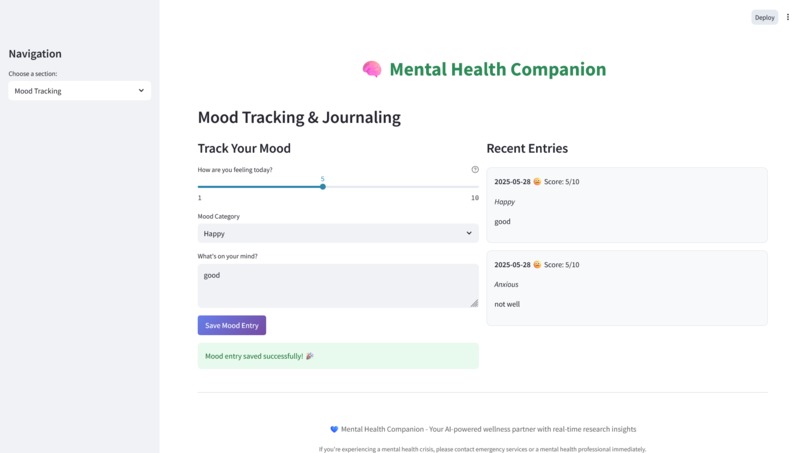The width and height of the screenshot is (806, 453).
Task: Click the blue heart in footer
Action: pos(334,429)
